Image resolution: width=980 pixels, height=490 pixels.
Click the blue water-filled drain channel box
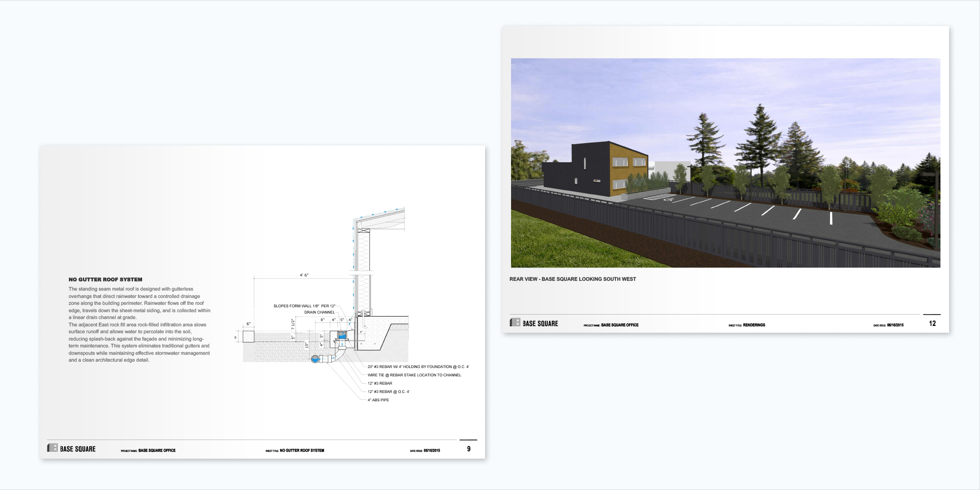coord(342,336)
